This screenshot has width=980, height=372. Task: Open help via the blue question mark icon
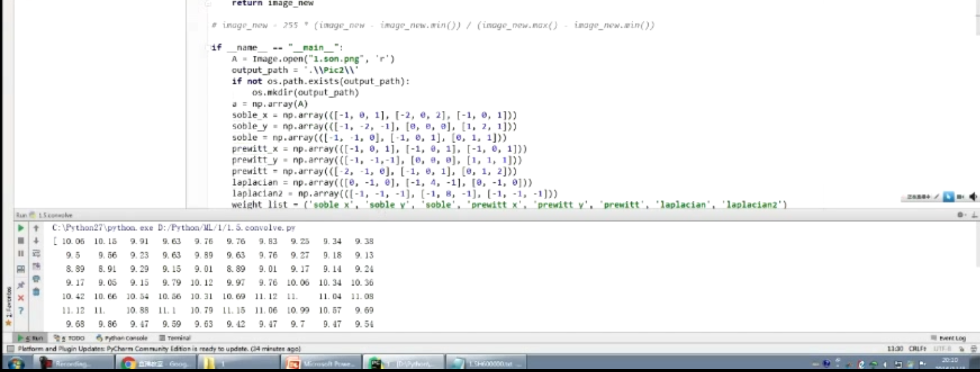pyautogui.click(x=20, y=311)
